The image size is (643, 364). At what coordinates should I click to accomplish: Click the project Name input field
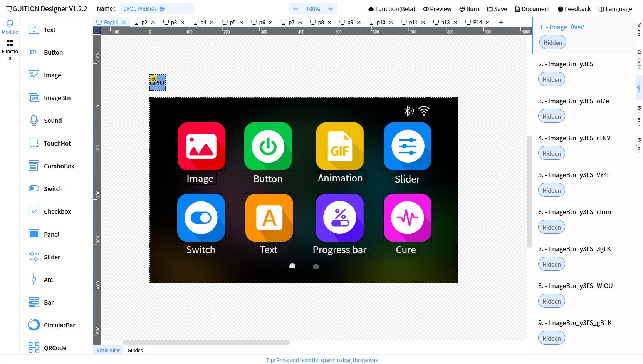pos(156,9)
